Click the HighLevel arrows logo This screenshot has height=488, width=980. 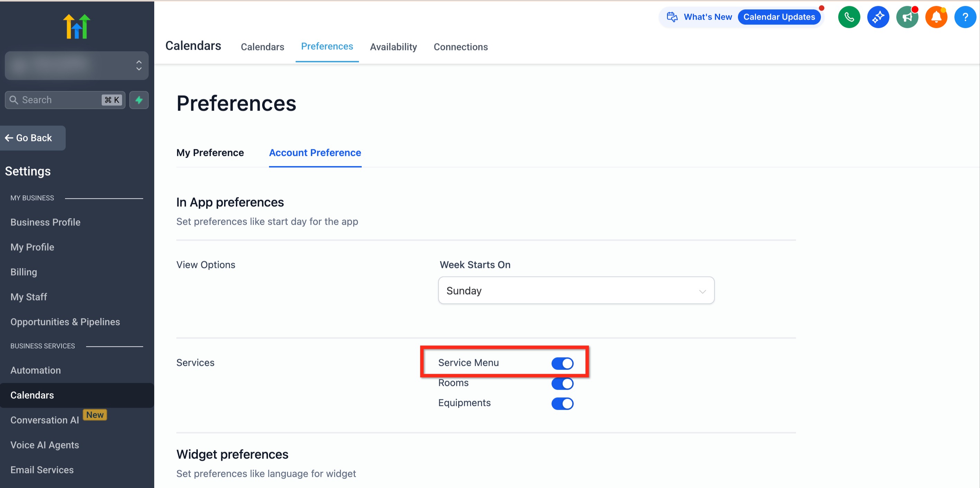click(x=76, y=26)
